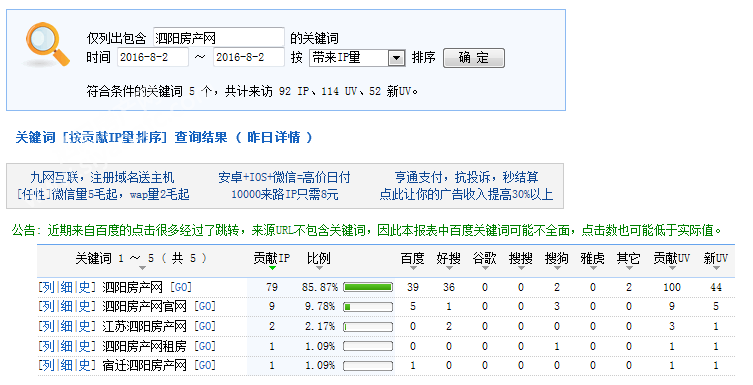The width and height of the screenshot is (753, 385).
Task: Click 列 link for 泗阳房产网官网 row
Action: tap(48, 306)
